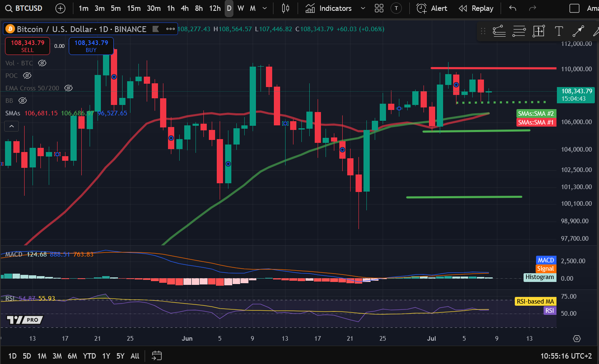
Task: Click the orange Signal scale label
Action: click(x=545, y=269)
